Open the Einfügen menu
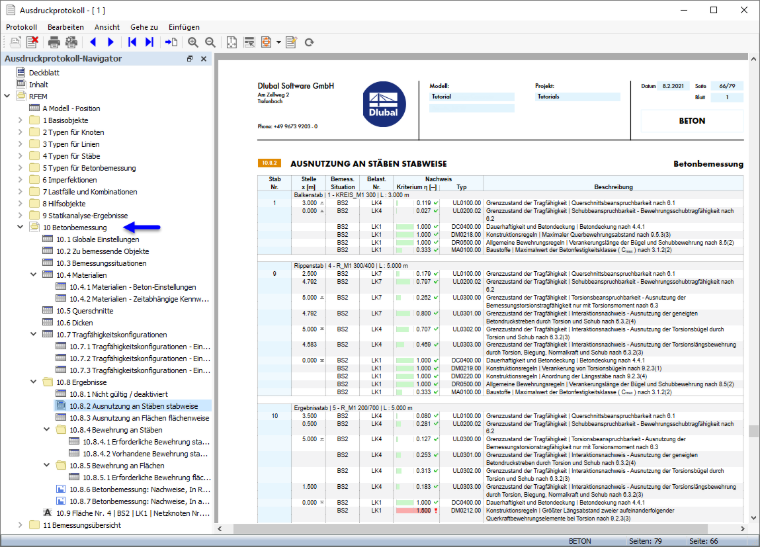The width and height of the screenshot is (760, 547). pos(184,27)
